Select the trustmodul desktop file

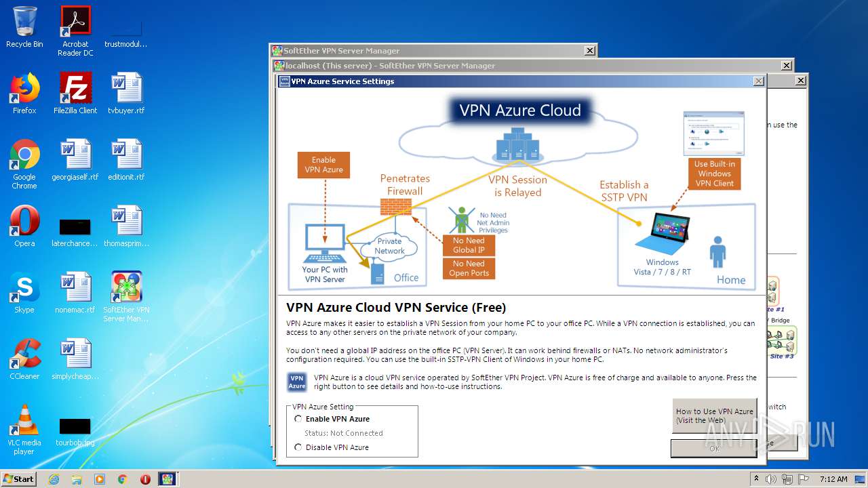click(125, 31)
